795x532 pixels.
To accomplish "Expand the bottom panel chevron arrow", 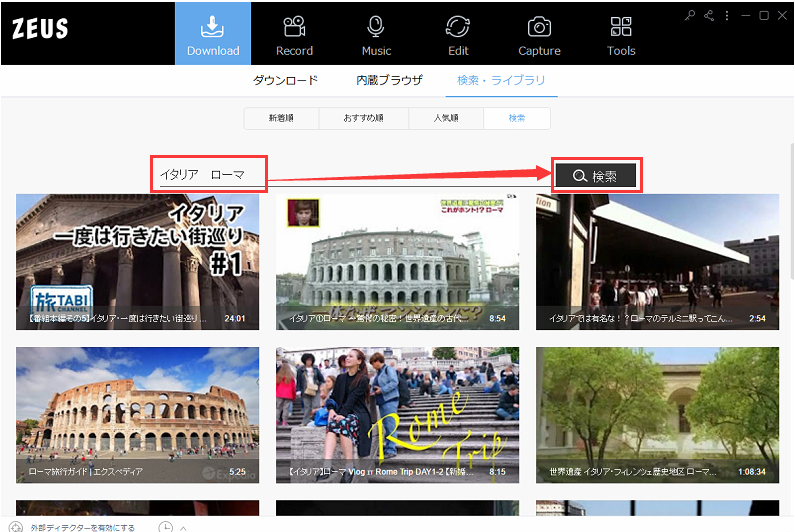I will click(x=183, y=526).
